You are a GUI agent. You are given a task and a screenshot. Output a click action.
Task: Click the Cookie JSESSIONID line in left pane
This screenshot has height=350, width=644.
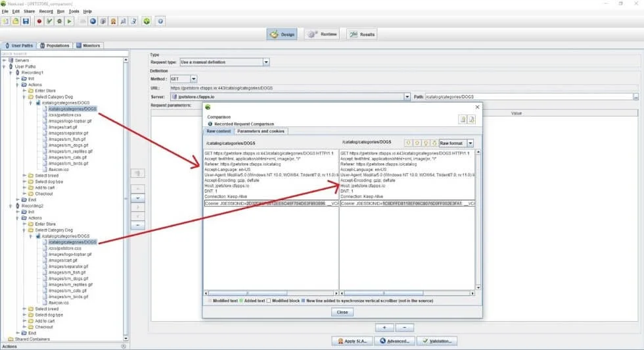click(x=271, y=203)
